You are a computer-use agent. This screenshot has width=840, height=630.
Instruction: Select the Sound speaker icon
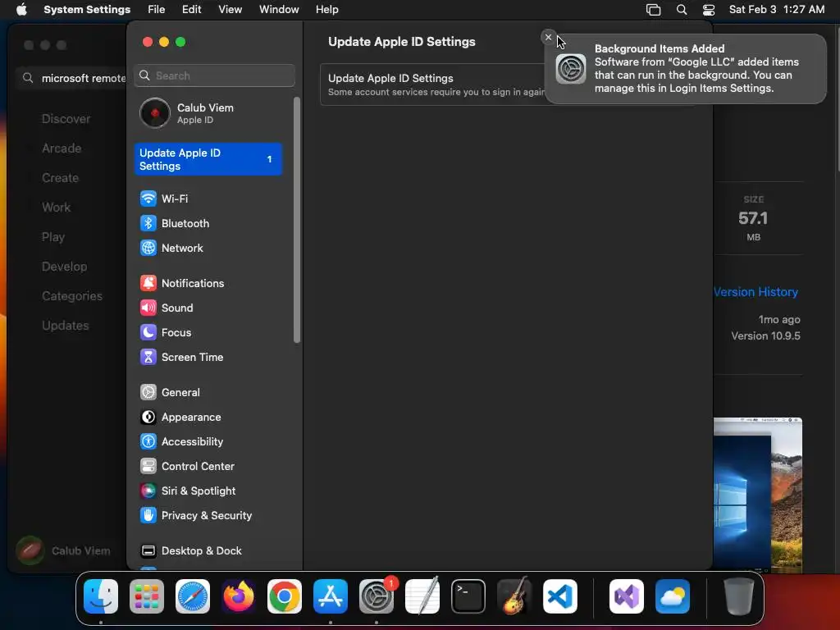[148, 308]
